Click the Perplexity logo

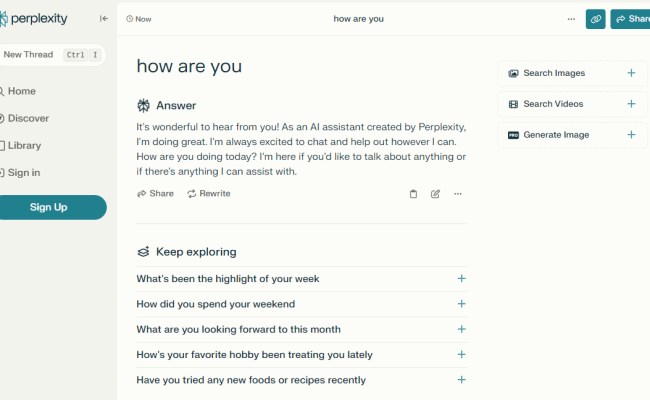click(x=34, y=19)
